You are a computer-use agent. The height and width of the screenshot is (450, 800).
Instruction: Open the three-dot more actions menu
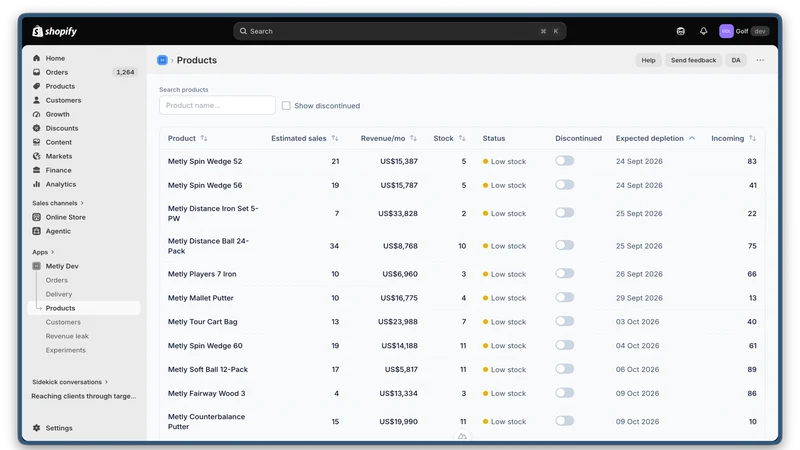[760, 60]
